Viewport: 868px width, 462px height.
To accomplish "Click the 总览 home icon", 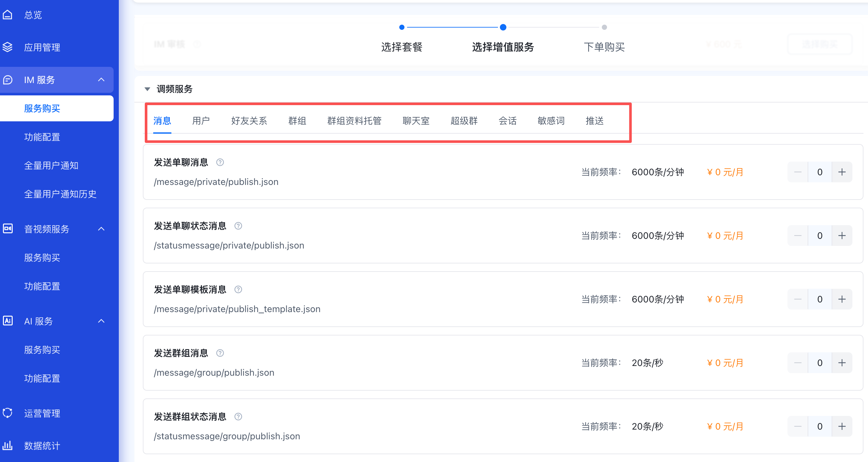I will click(7, 15).
